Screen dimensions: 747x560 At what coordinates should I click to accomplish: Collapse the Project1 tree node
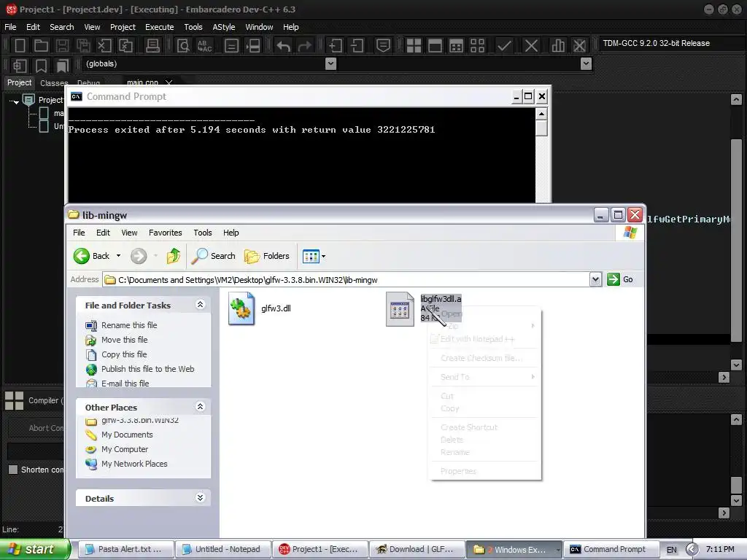coord(16,101)
